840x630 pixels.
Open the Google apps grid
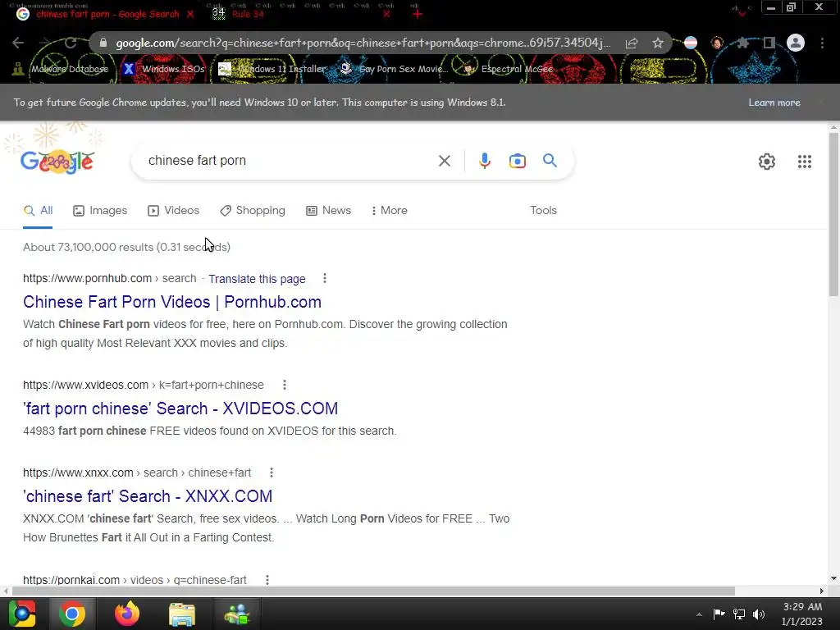click(804, 162)
